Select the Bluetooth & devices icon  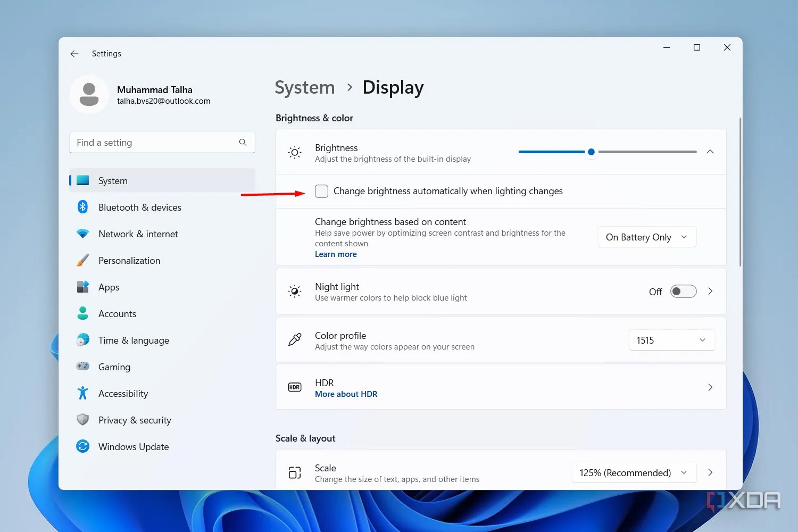(x=82, y=207)
